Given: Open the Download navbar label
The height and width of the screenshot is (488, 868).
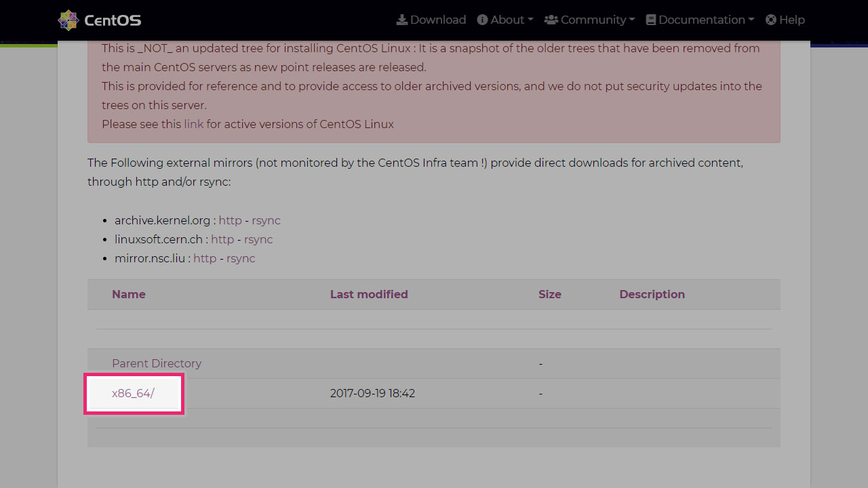Looking at the screenshot, I should (438, 20).
